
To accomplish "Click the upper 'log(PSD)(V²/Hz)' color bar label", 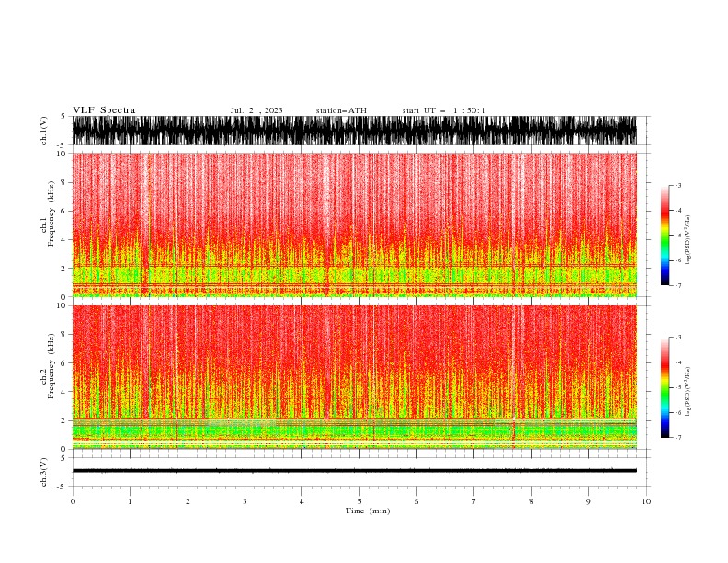I will [688, 240].
